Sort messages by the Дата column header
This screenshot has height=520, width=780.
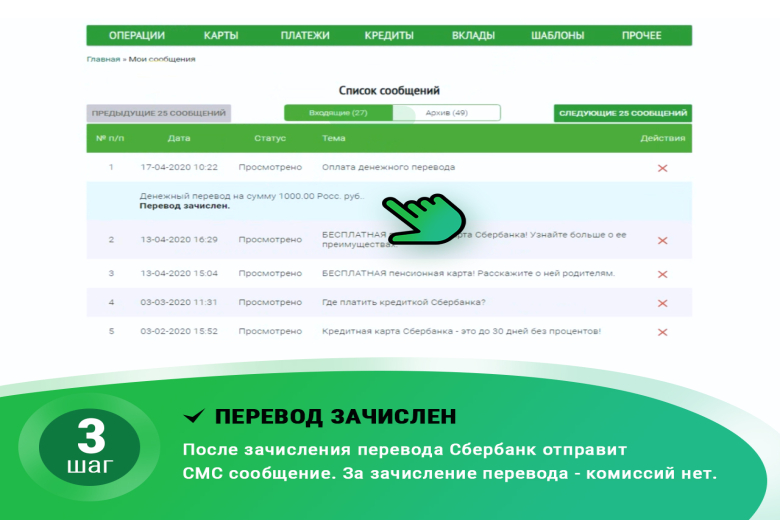[179, 139]
